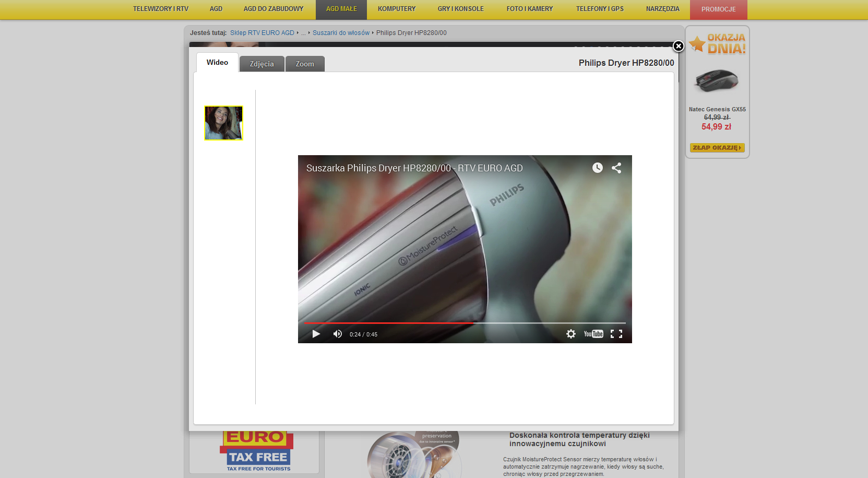Open the video on YouTube via its logo
This screenshot has height=478, width=868.
(x=593, y=334)
